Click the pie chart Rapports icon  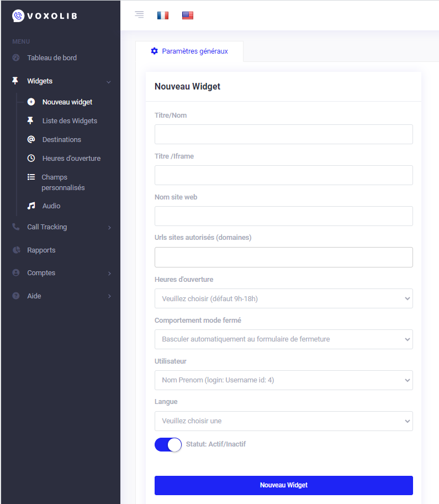[16, 250]
